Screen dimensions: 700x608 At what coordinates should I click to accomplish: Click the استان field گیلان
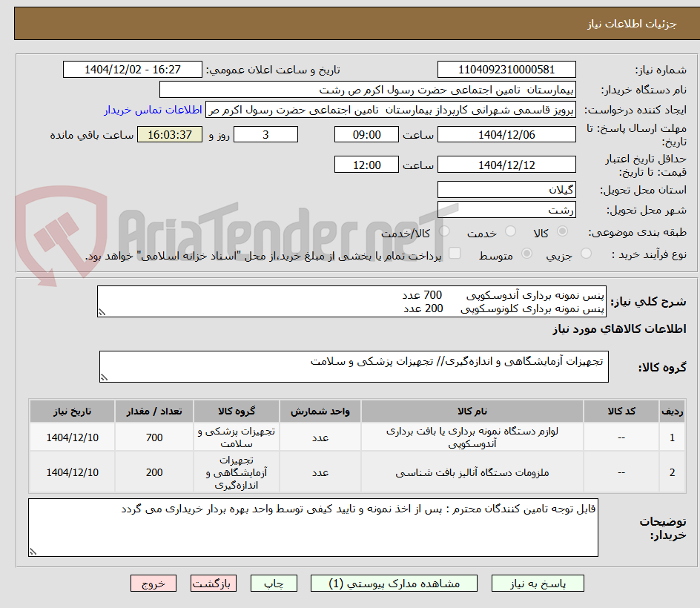506,190
